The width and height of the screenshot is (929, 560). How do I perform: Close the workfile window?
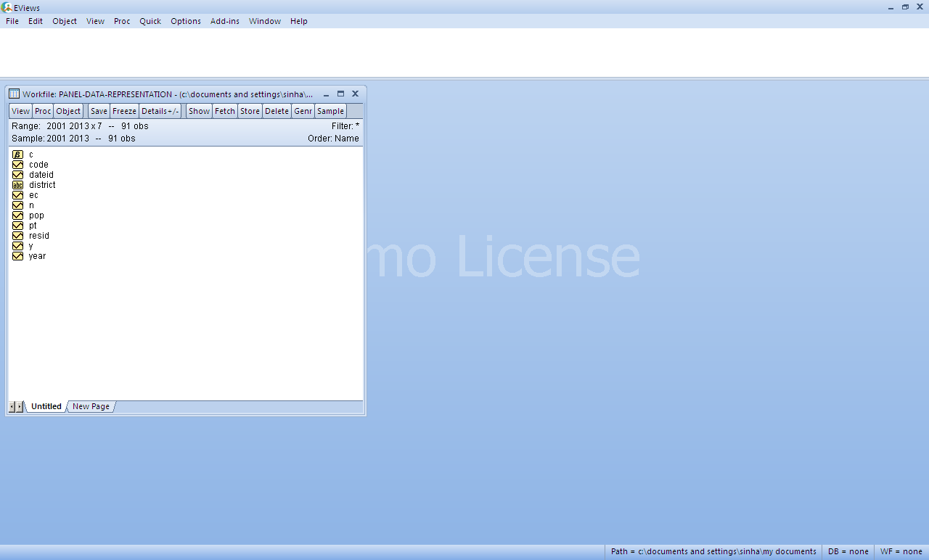(x=355, y=94)
